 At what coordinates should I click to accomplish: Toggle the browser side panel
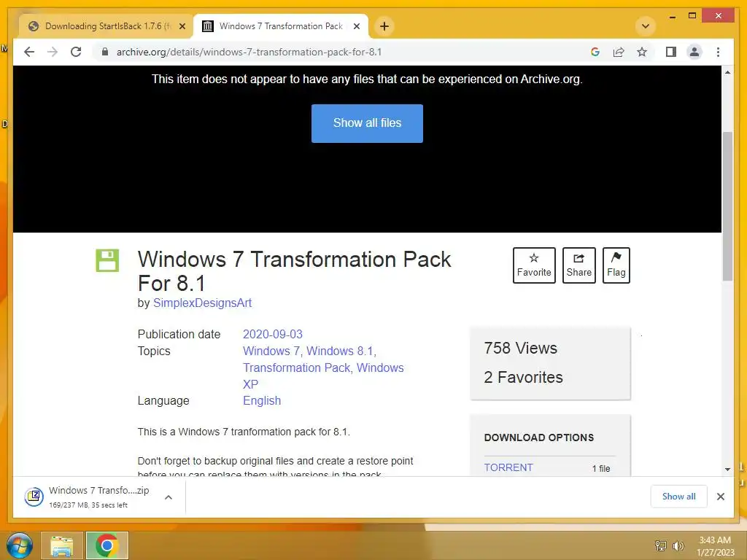click(671, 52)
